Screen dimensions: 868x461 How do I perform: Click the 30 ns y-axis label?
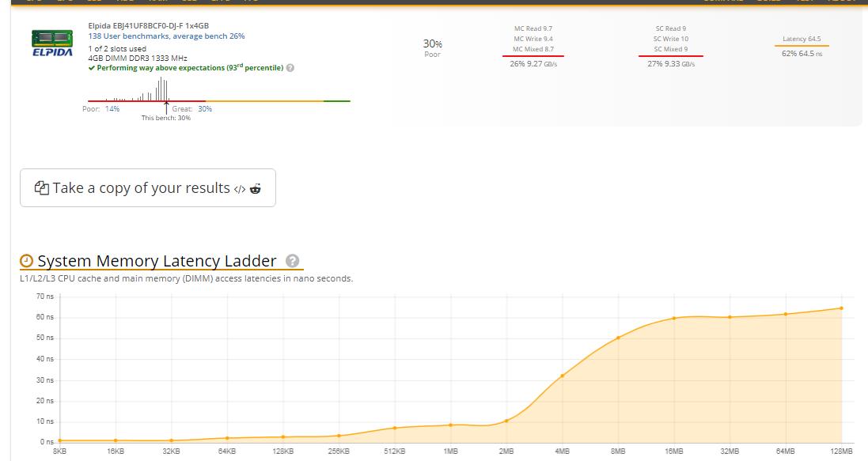point(45,380)
